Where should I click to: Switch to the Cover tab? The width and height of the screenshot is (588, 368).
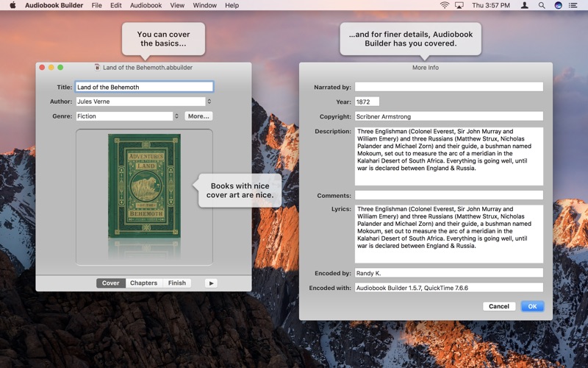[111, 283]
